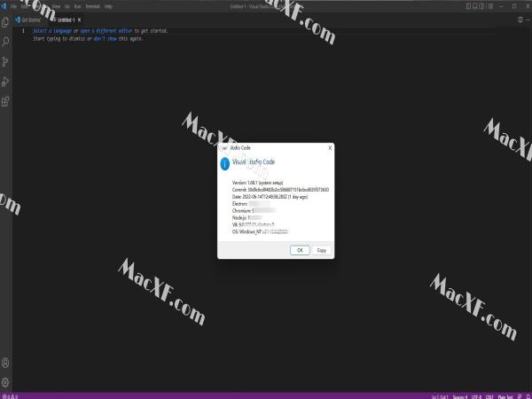Close the About dialog with X

click(x=330, y=148)
